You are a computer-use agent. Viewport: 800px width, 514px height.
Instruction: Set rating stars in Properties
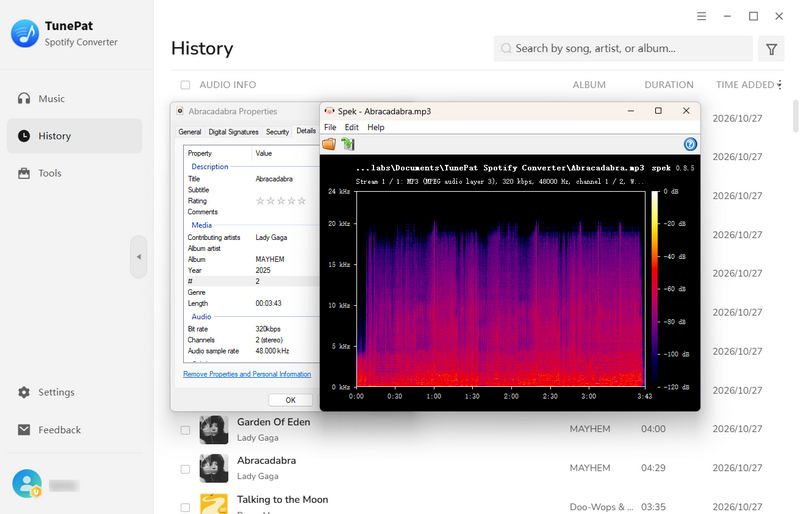(x=281, y=201)
